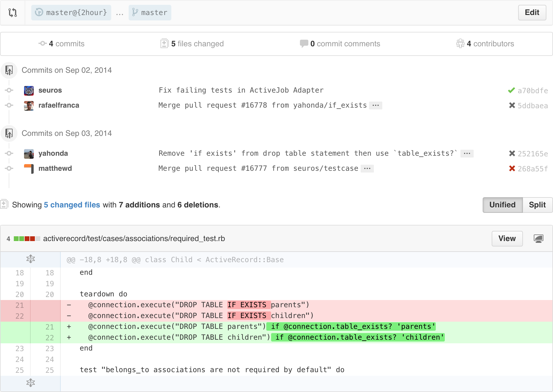Open the 0 commit comments tab
This screenshot has width=553, height=392.
point(340,44)
